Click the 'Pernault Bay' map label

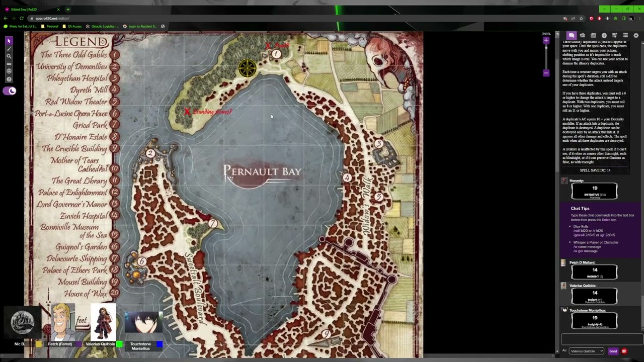(262, 171)
